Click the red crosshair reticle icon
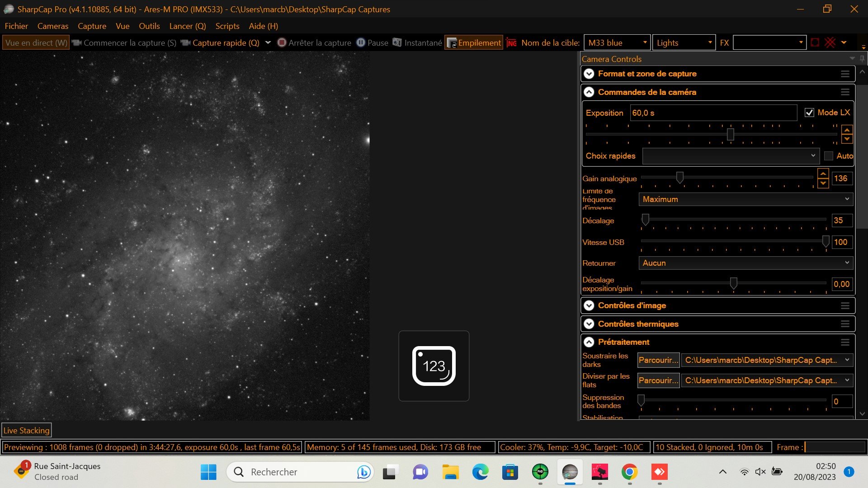 (830, 42)
